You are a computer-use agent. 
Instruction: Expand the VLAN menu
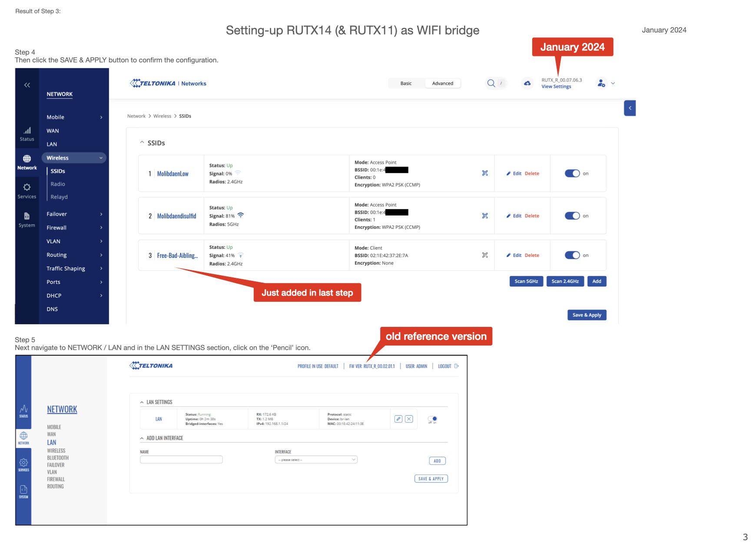(x=75, y=241)
